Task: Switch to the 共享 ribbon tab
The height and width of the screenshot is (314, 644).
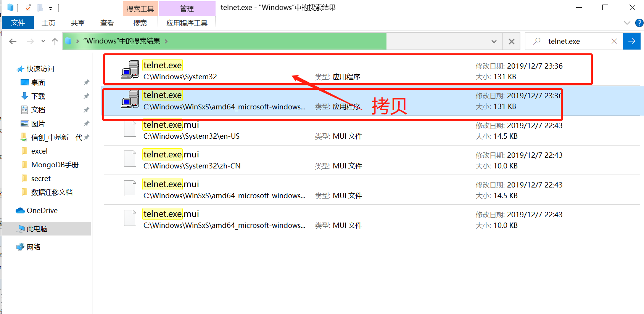Action: point(77,23)
